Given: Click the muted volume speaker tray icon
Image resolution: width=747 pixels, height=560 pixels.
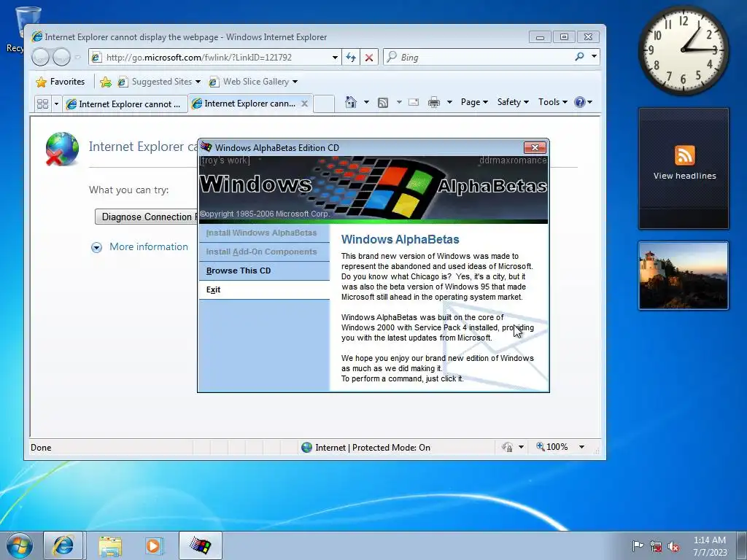Looking at the screenshot, I should 673,546.
